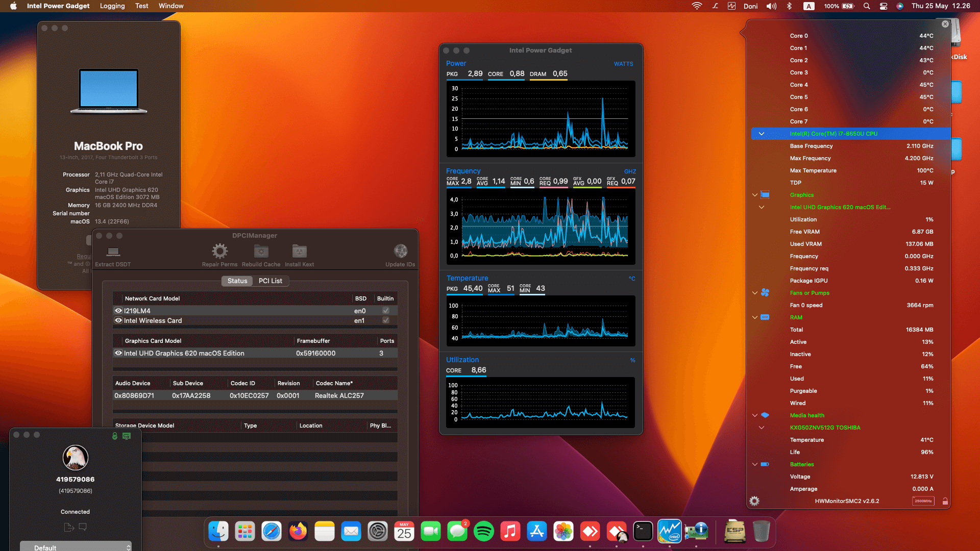The width and height of the screenshot is (980, 551).
Task: Collapse the KXG50ZNV512G TOSHIBA subsection
Action: click(762, 428)
